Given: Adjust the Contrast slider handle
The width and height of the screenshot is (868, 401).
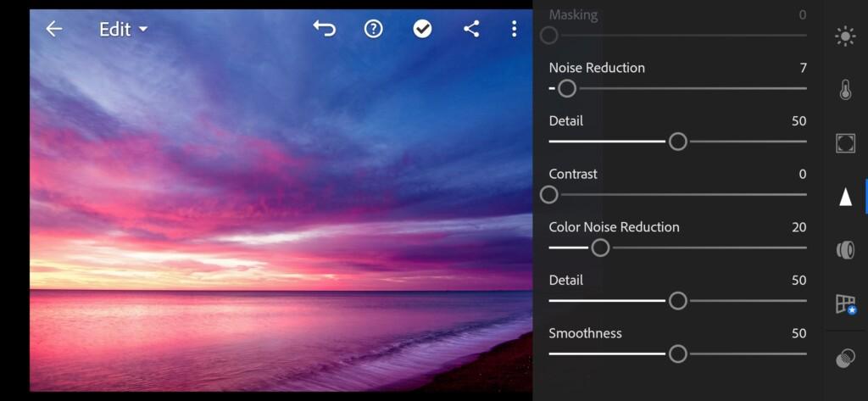Looking at the screenshot, I should [548, 195].
